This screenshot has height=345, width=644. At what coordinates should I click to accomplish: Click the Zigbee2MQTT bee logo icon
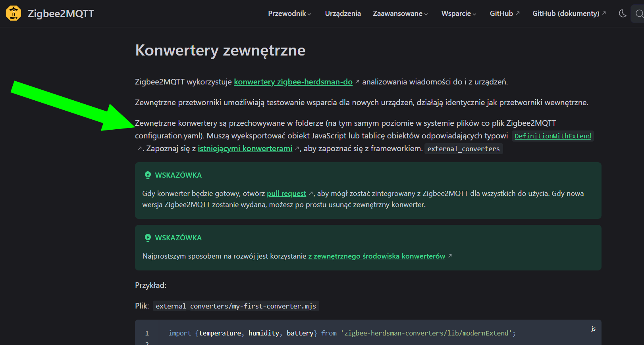[x=13, y=13]
